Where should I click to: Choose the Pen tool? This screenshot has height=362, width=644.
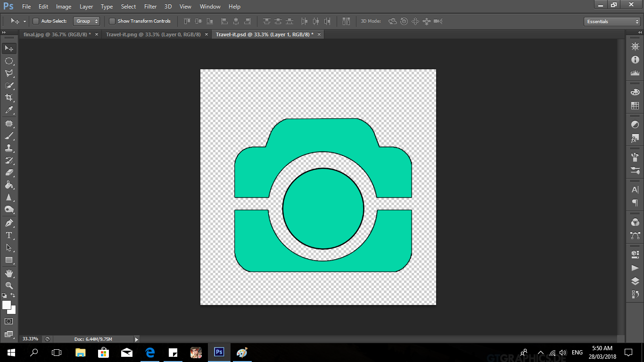[8, 222]
